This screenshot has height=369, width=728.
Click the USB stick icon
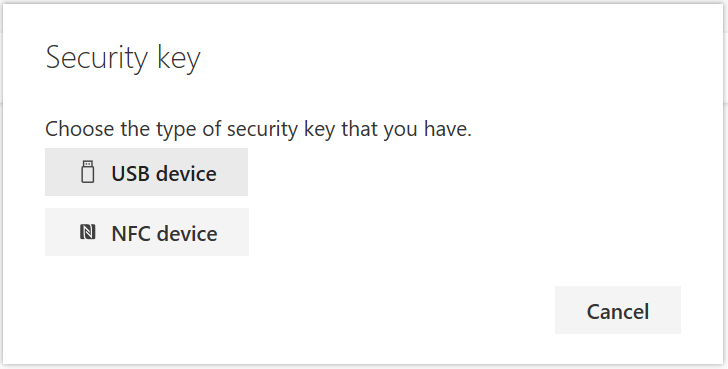tap(88, 172)
